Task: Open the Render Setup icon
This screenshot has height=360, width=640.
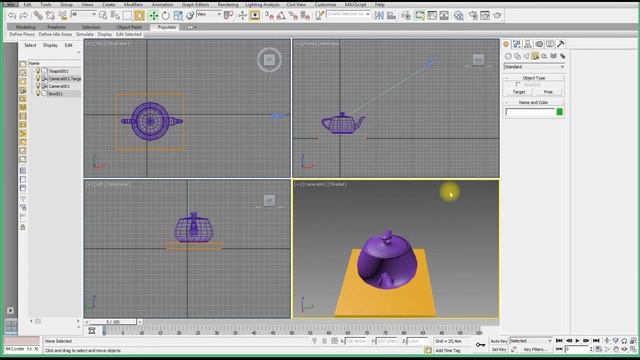Action: [473, 16]
